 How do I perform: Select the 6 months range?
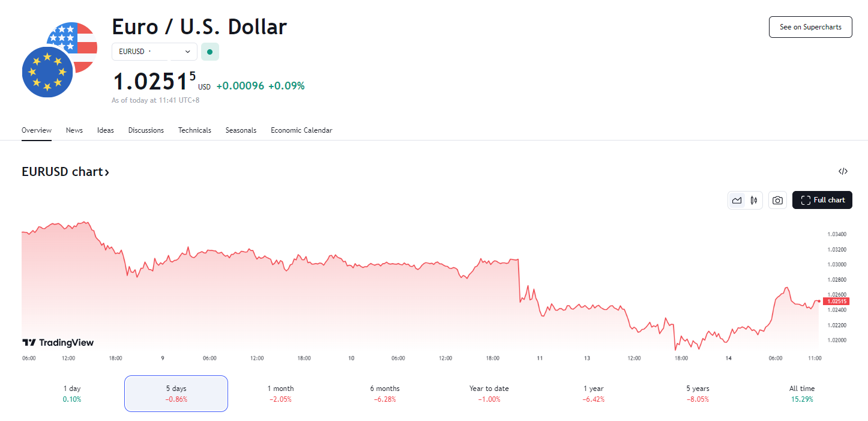385,393
